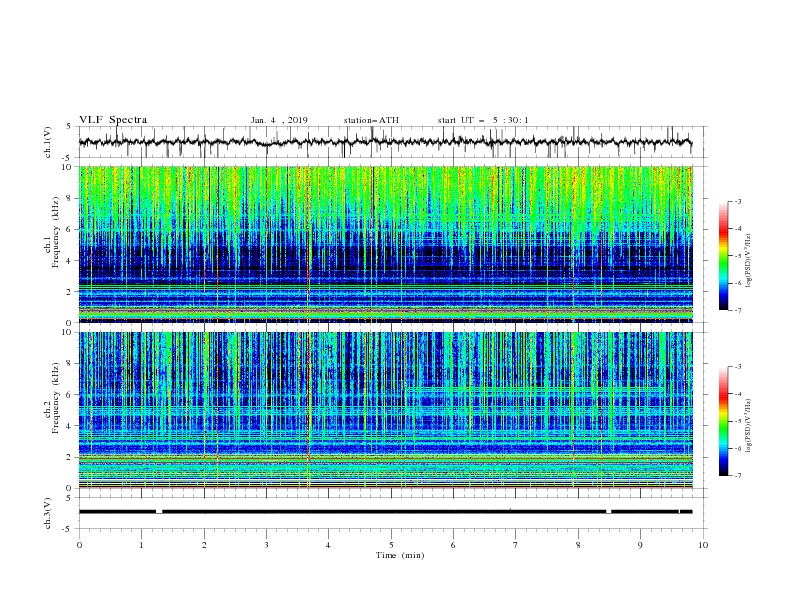The image size is (792, 612).
Task: Click the ch.1 spectrogram panel
Action: coord(385,244)
